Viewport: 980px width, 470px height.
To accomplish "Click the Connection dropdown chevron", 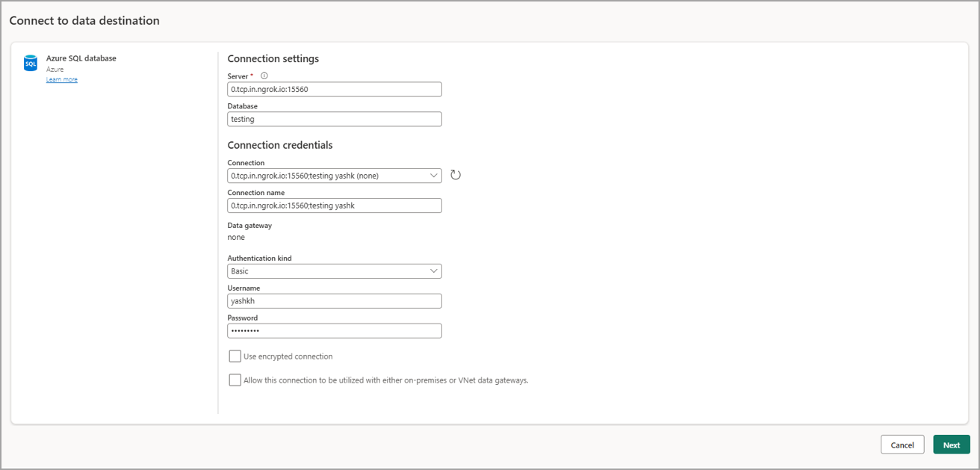I will [x=433, y=175].
